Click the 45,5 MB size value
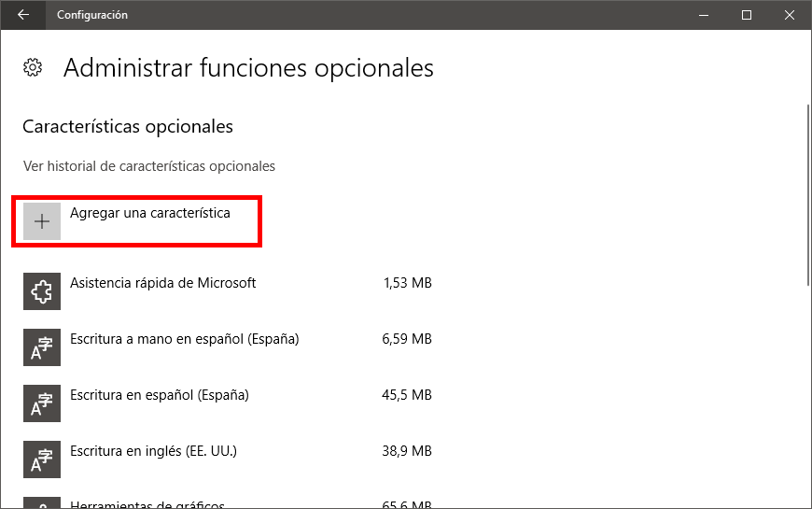Image resolution: width=812 pixels, height=509 pixels. (x=407, y=395)
